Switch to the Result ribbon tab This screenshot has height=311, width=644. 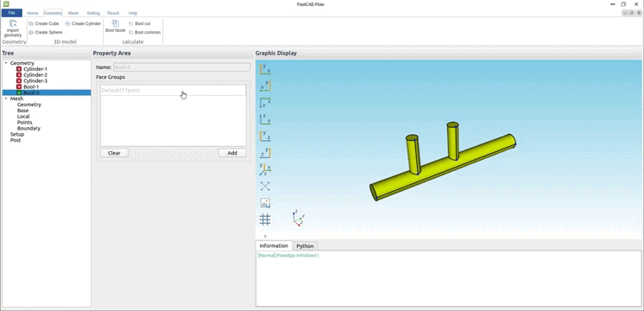pos(113,13)
